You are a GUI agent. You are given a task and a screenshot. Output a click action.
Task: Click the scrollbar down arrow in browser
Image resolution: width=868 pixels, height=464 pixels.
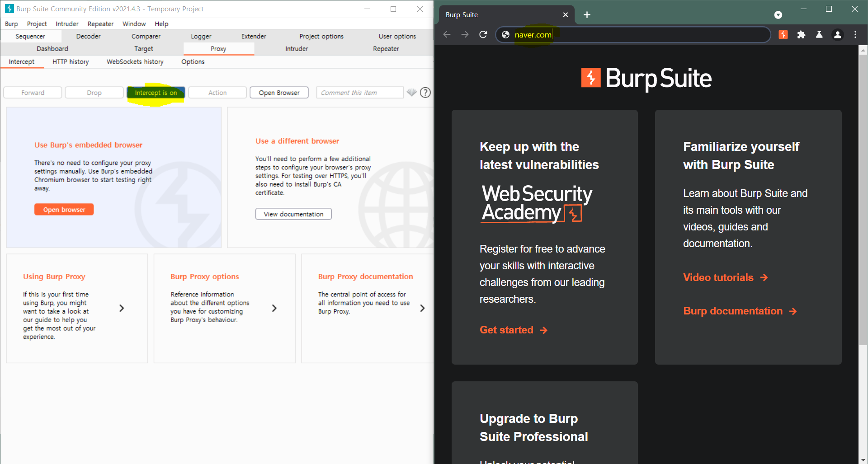863,460
